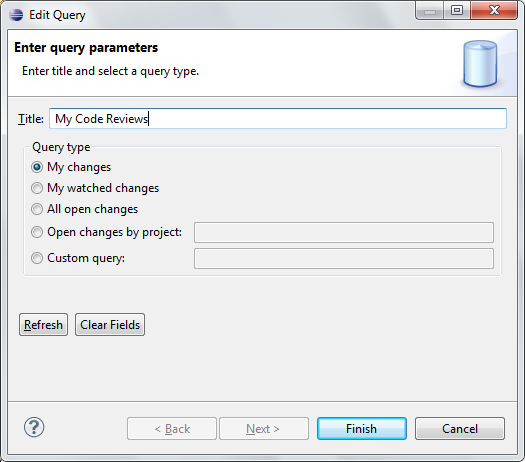Click the 'Enter query parameters' heading
The width and height of the screenshot is (525, 462).
tap(86, 48)
